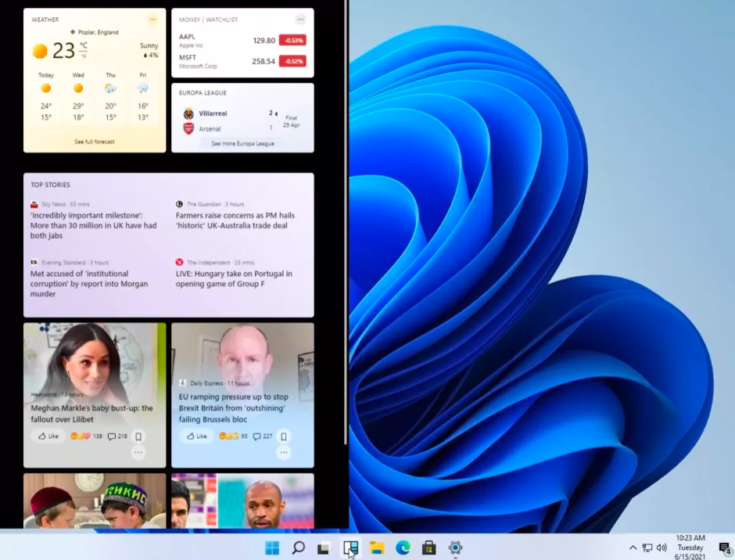
Task: Click the Widgets panel scrollbar
Action: point(346,221)
